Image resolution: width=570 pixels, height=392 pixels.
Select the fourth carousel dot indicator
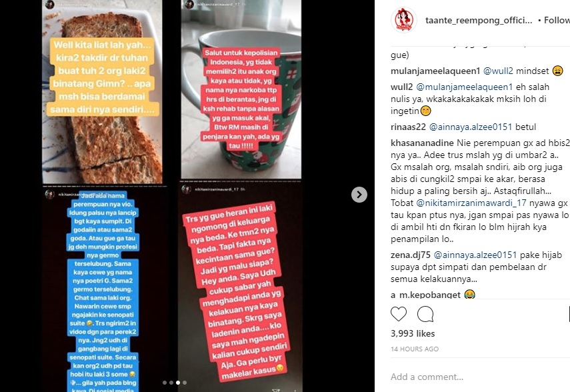point(185,383)
